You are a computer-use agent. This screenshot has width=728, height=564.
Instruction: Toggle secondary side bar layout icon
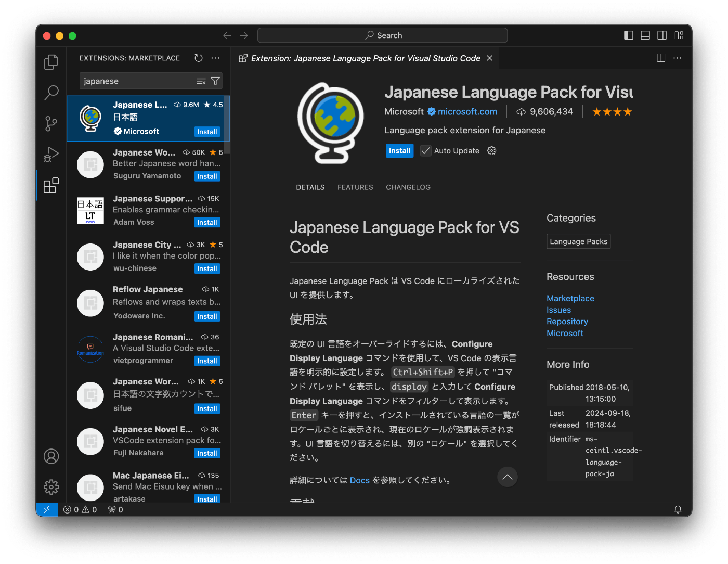(x=662, y=35)
